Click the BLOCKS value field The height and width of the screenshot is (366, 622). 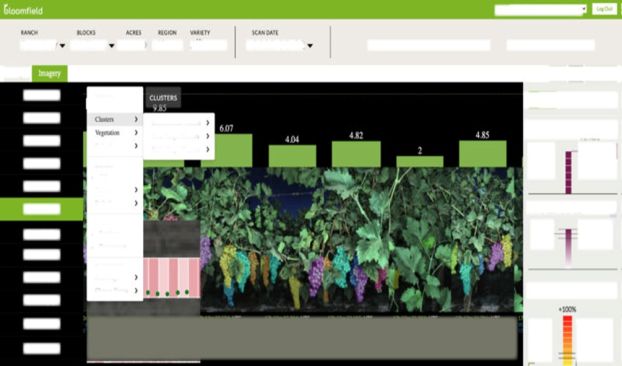pyautogui.click(x=88, y=45)
